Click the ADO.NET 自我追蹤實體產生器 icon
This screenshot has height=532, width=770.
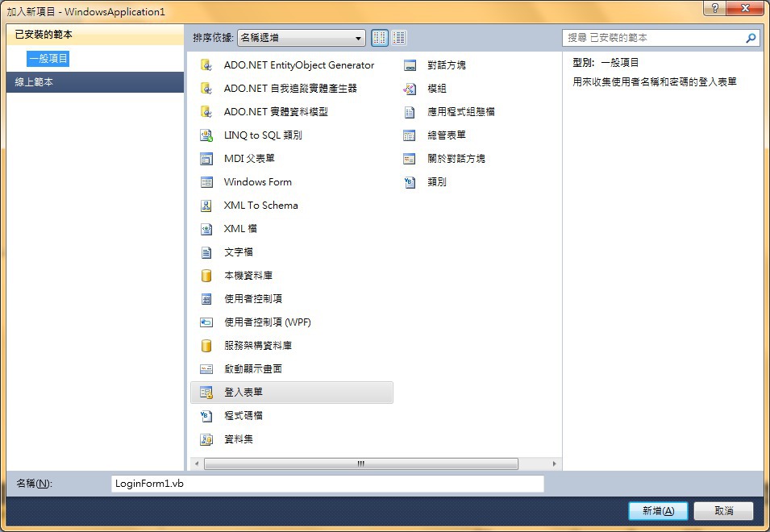coord(206,89)
